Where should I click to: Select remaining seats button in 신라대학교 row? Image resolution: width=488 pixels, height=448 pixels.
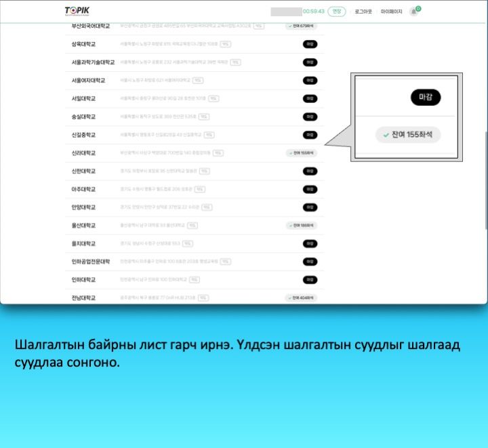302,153
